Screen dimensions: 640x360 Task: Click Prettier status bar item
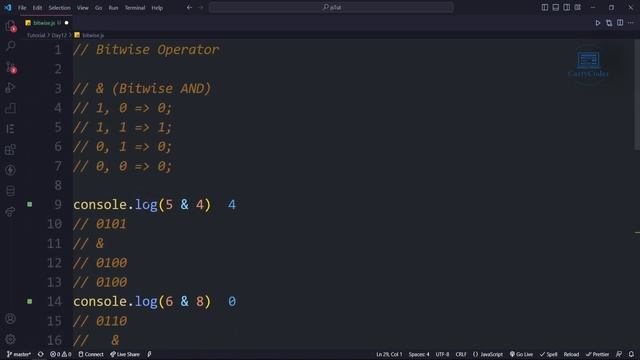click(x=597, y=354)
